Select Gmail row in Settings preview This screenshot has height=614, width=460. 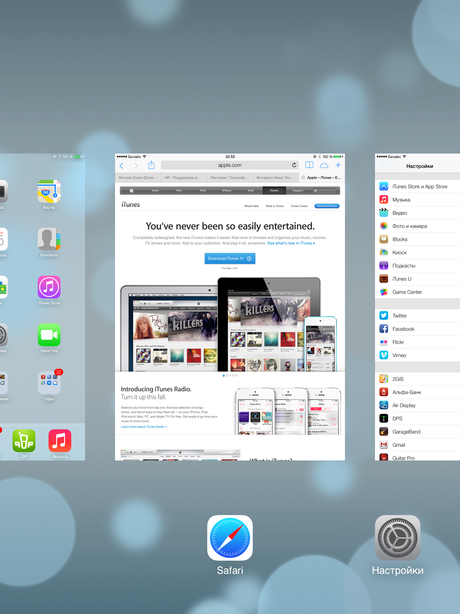coord(417,445)
